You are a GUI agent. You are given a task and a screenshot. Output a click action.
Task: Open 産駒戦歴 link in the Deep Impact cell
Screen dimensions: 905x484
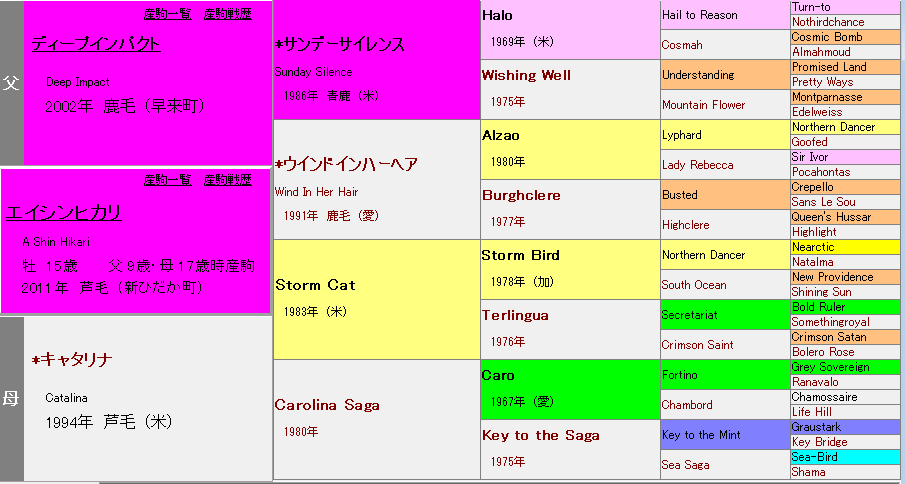point(227,13)
